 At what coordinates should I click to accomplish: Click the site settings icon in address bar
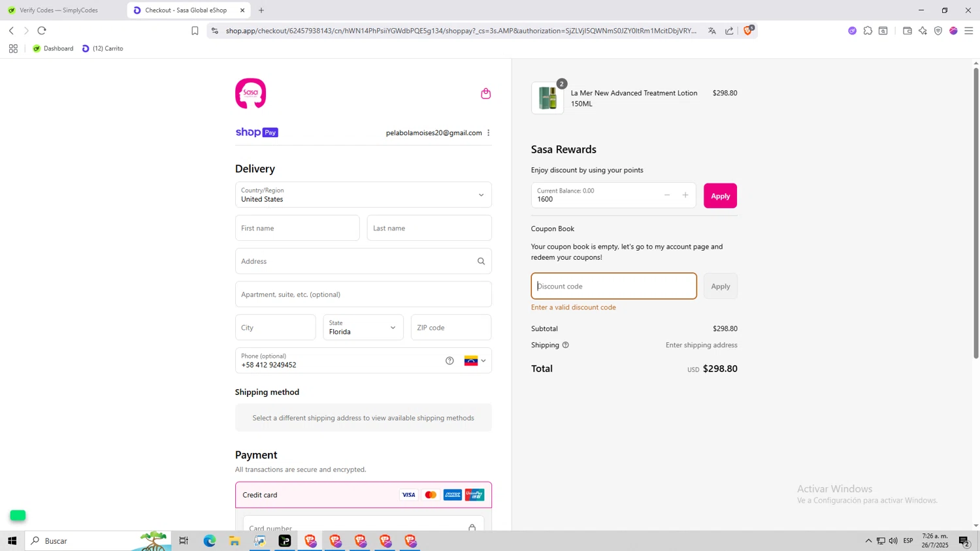[215, 31]
